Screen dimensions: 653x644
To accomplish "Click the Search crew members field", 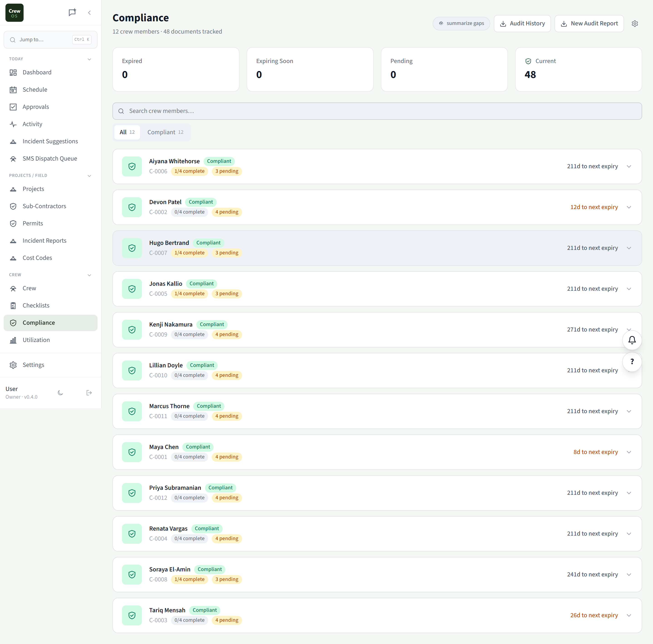I will click(x=377, y=111).
